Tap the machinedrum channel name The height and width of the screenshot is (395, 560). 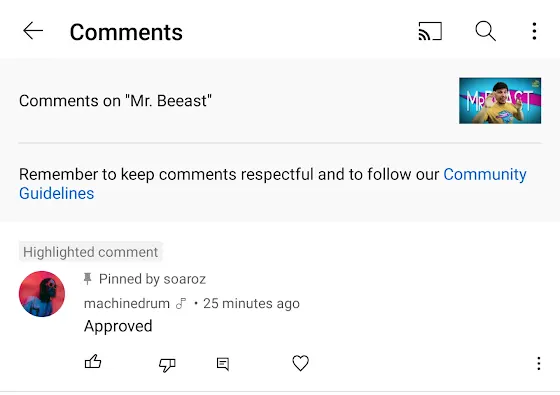127,304
